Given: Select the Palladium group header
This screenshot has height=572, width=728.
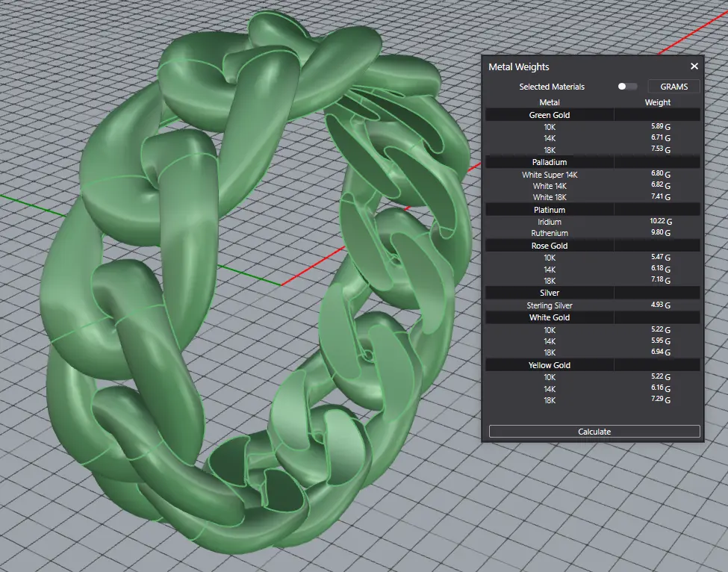Looking at the screenshot, I should (x=550, y=162).
